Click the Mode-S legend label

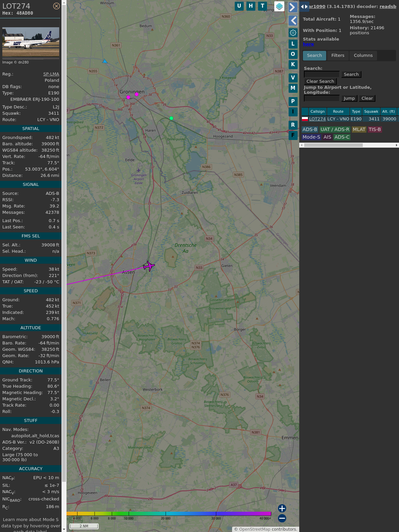point(312,137)
